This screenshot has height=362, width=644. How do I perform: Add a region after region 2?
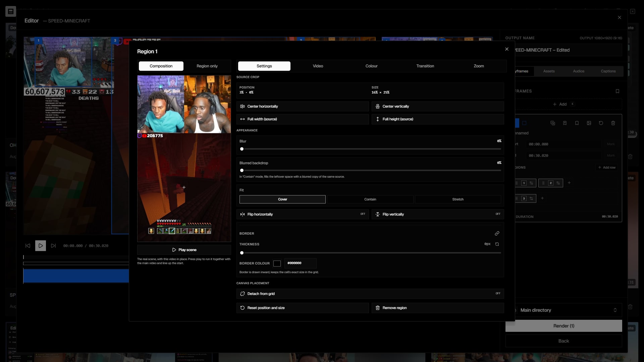[569, 183]
